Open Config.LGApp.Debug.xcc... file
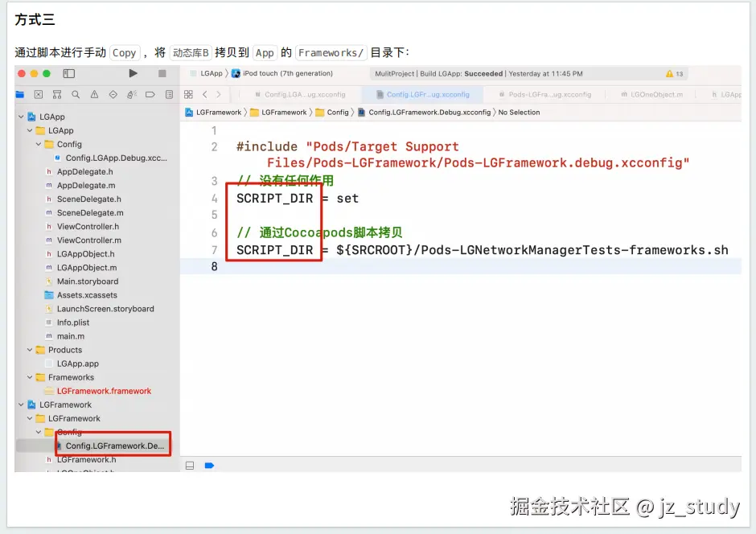The width and height of the screenshot is (756, 534). [x=111, y=158]
